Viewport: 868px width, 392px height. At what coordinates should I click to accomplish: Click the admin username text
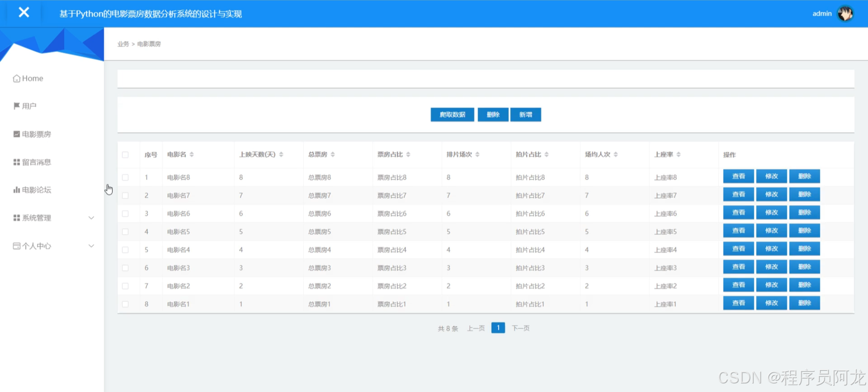pos(822,14)
